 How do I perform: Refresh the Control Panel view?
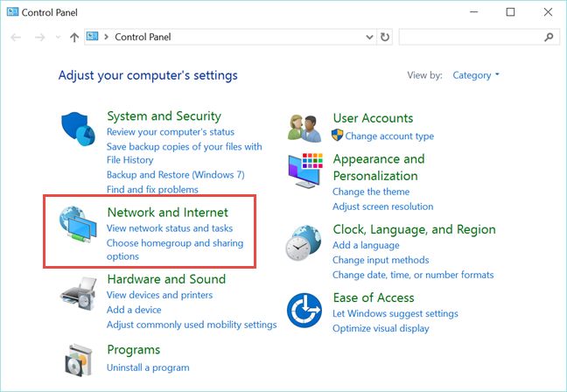pos(385,37)
